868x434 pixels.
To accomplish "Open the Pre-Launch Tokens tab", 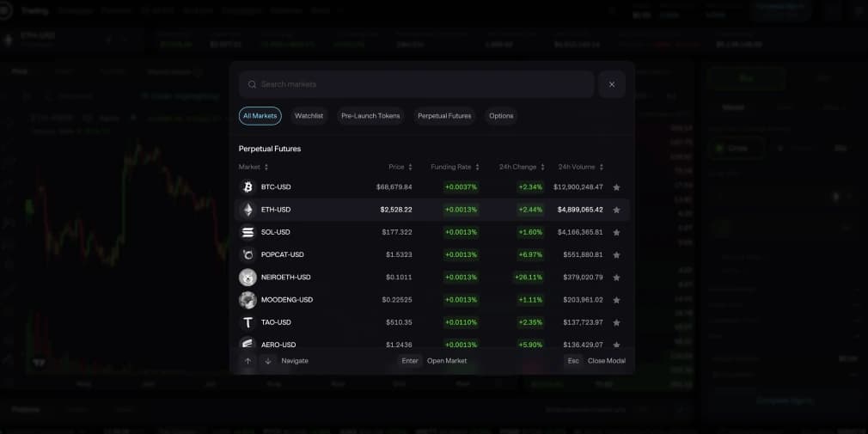I will pyautogui.click(x=370, y=116).
